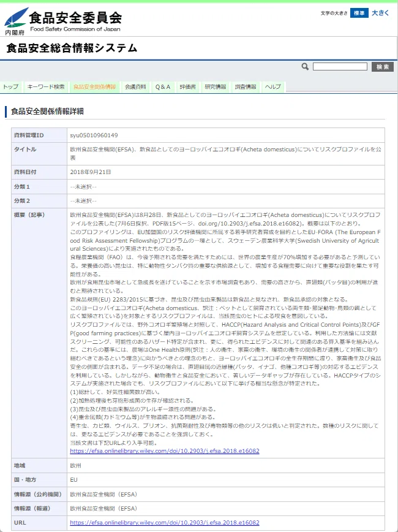
Task: Click the 国・地方 label cell
Action: coord(39,480)
